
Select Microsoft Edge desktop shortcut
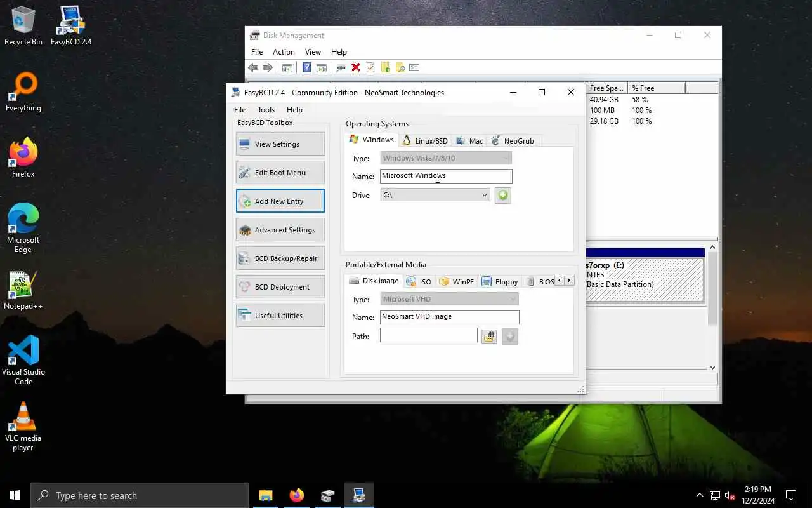23,229
